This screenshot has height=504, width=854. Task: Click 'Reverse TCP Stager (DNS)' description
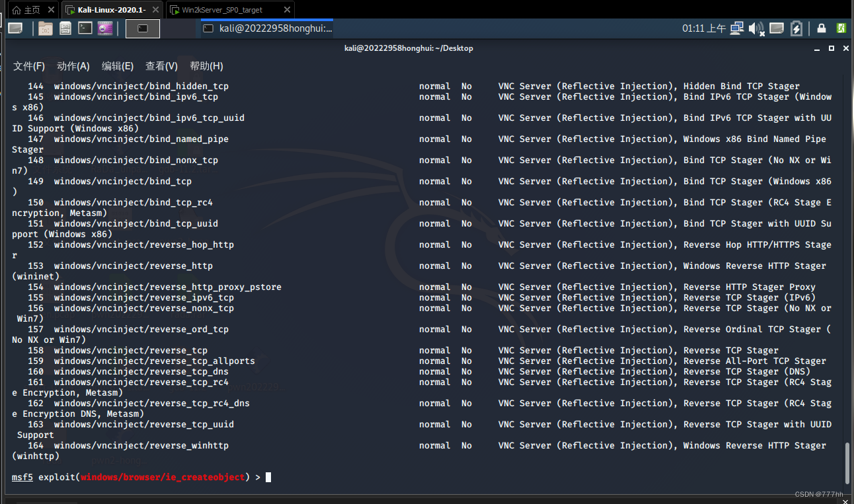747,372
